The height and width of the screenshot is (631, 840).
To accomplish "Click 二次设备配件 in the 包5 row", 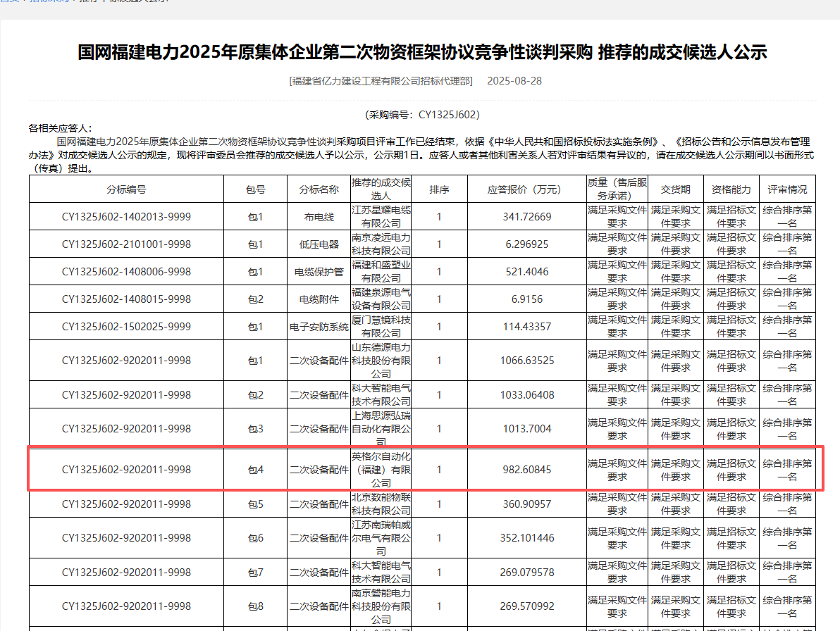I will coord(319,504).
